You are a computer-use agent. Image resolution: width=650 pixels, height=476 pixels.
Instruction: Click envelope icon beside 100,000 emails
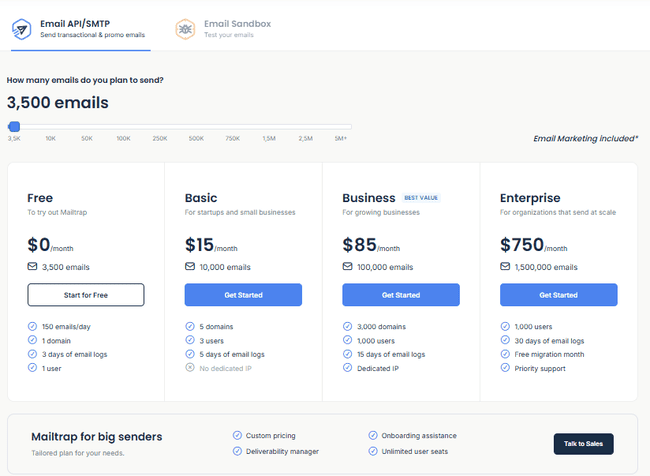click(347, 266)
